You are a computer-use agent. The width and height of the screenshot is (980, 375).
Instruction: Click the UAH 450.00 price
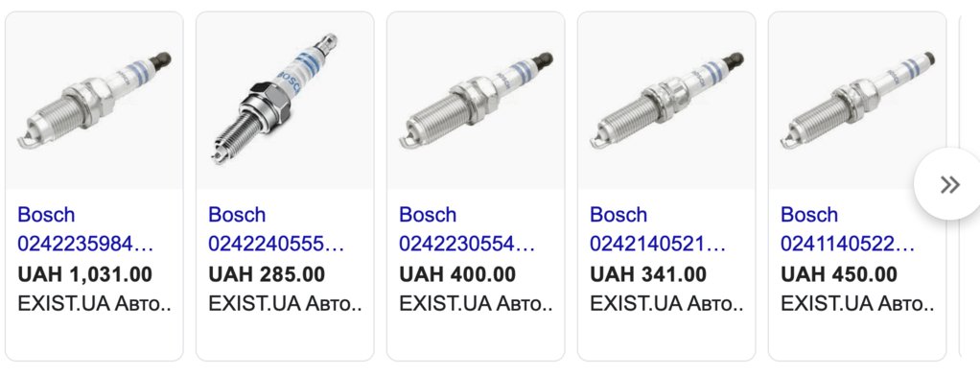[839, 274]
